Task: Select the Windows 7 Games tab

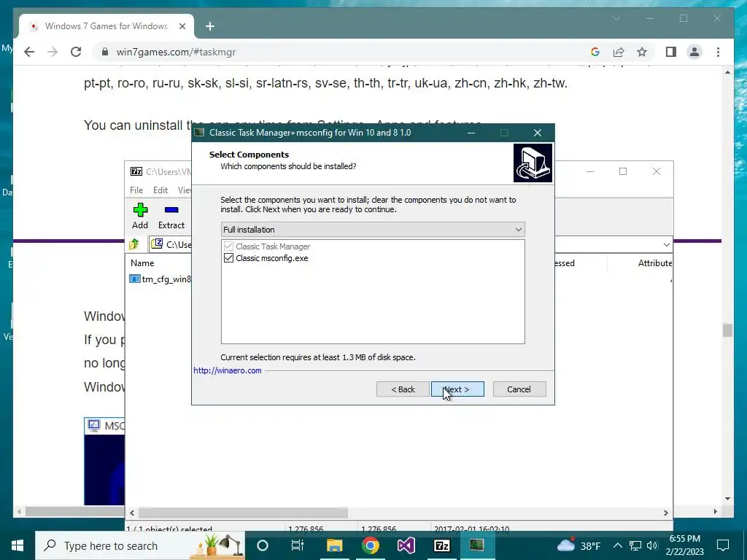Action: [x=106, y=26]
